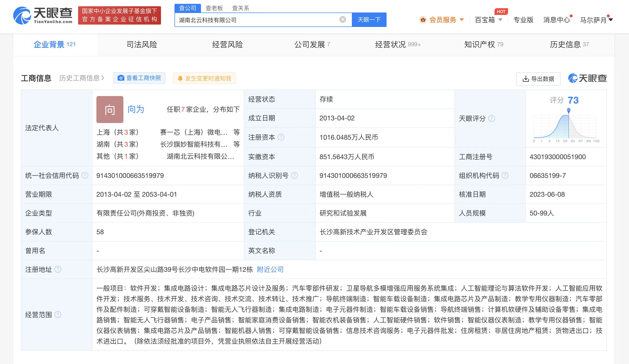Click help icon next to 注册资本
The image size is (629, 364).
point(281,137)
